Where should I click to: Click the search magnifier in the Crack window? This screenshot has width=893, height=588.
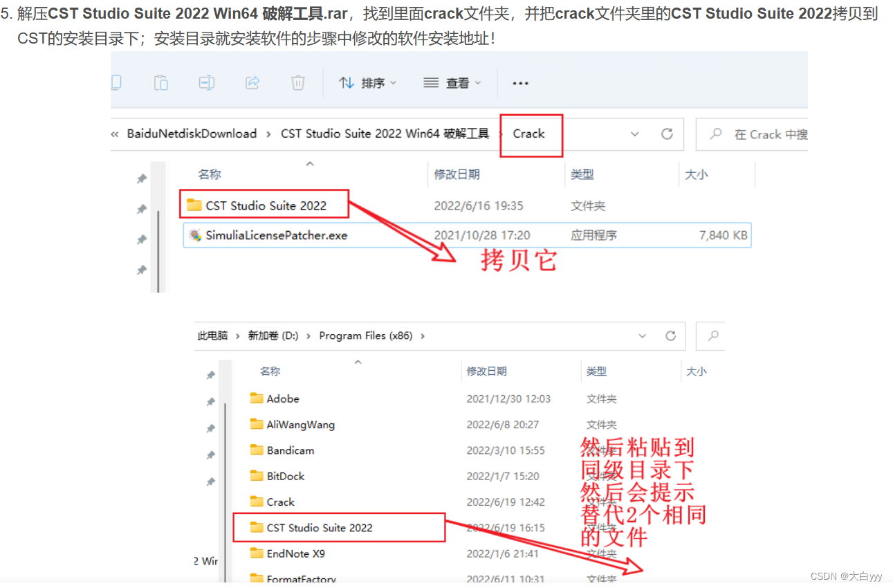[x=717, y=134]
